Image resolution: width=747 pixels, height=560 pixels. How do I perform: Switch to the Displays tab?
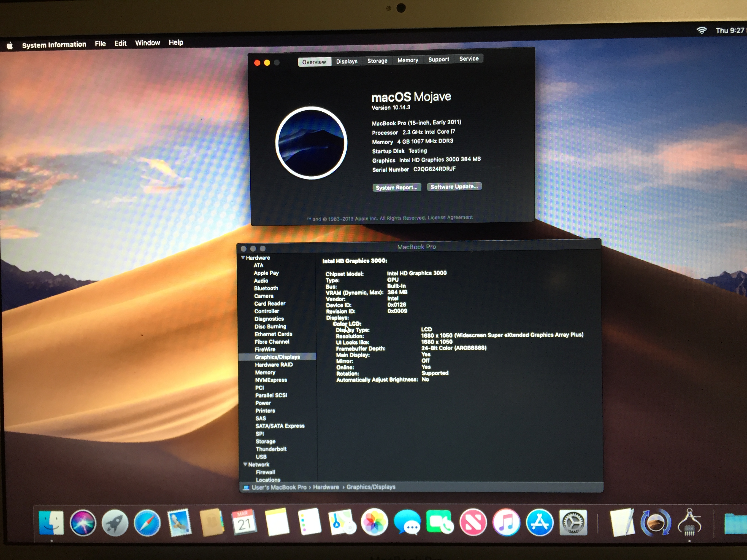(x=346, y=62)
